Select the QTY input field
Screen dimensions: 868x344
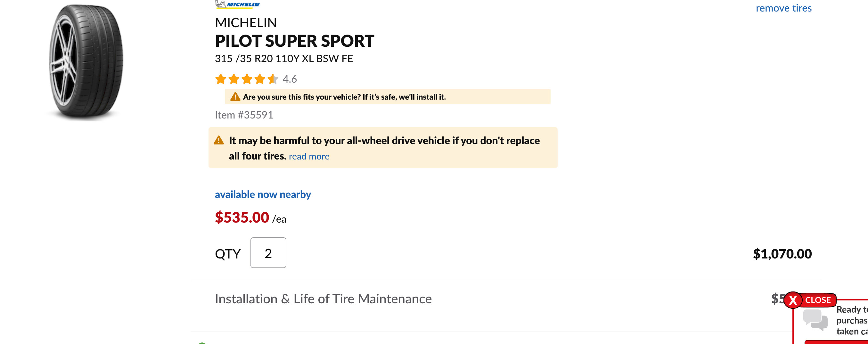click(x=268, y=253)
